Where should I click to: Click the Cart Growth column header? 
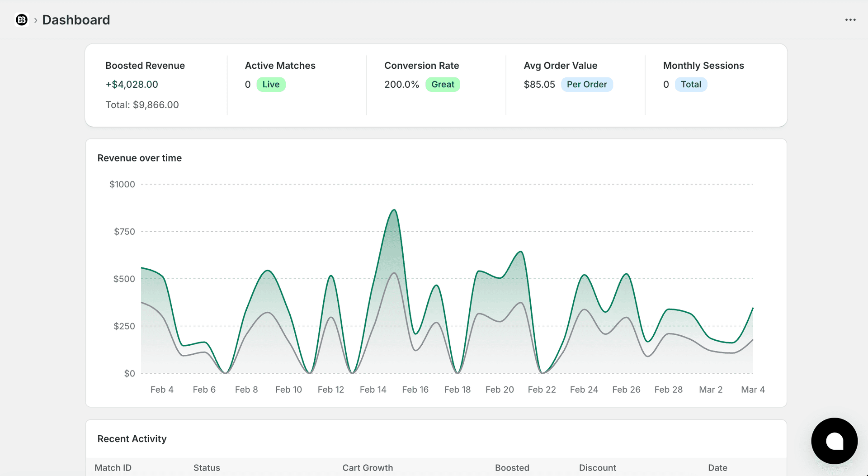(368, 468)
